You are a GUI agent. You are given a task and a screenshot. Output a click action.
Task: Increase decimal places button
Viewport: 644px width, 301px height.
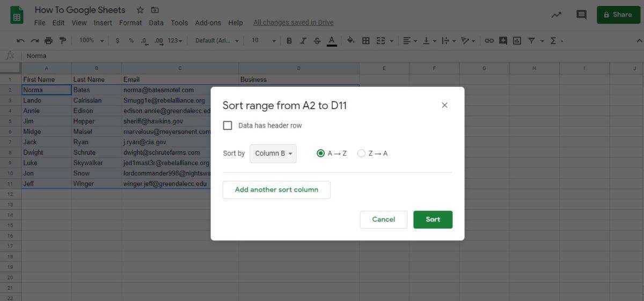158,41
